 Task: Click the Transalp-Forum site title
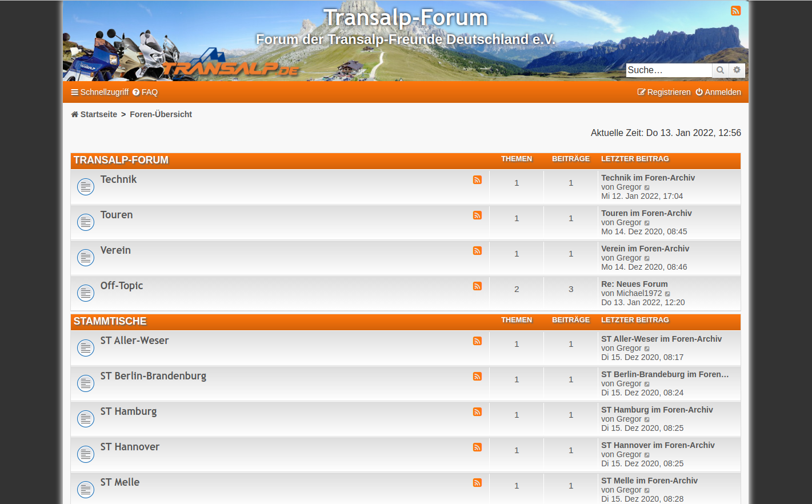click(406, 18)
